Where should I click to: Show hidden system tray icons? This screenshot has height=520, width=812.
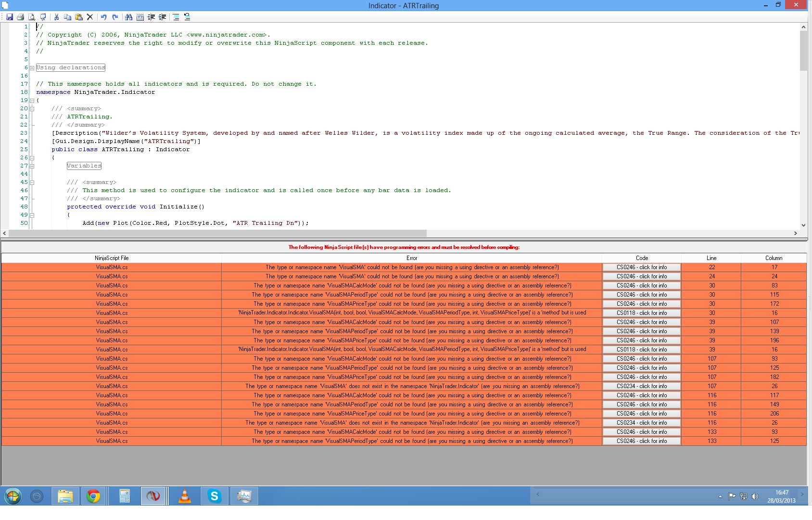tap(720, 496)
